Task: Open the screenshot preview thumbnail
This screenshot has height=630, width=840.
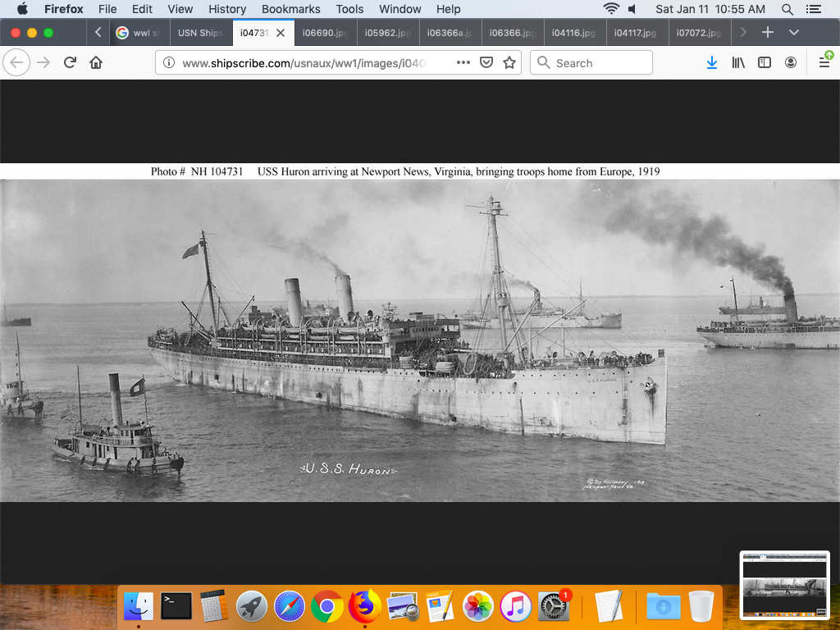Action: [x=784, y=584]
